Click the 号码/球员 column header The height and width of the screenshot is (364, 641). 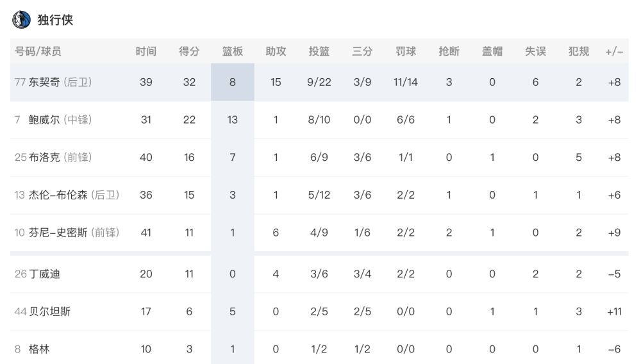(38, 51)
